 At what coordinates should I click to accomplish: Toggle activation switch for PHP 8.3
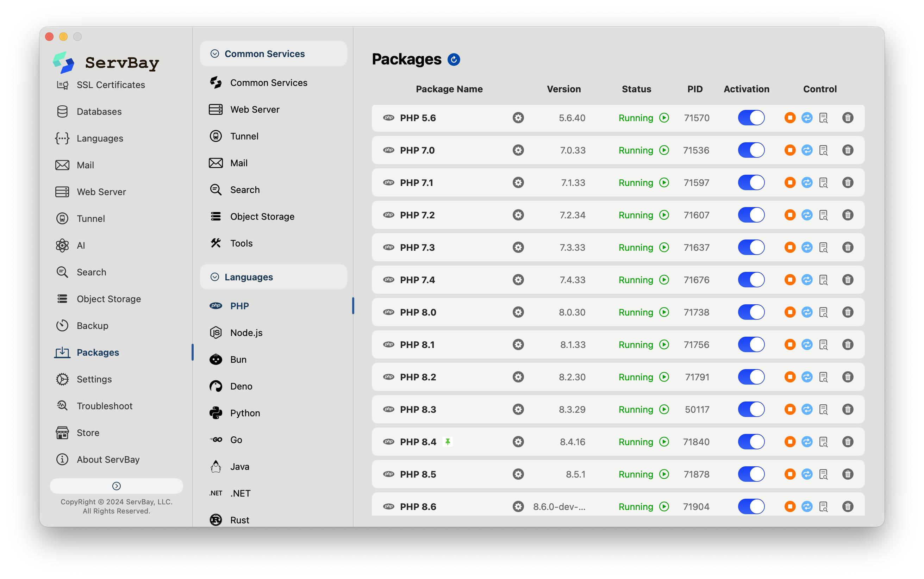(751, 409)
